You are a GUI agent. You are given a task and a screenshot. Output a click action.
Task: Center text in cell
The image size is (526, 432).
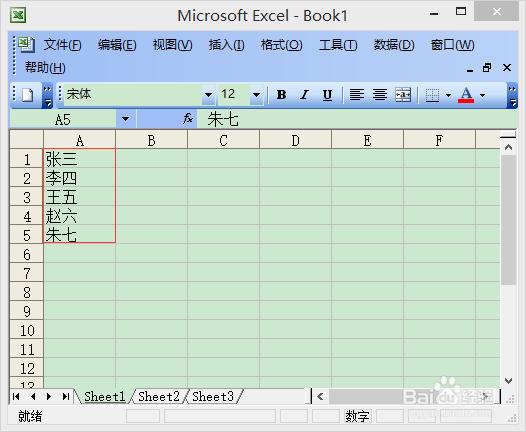click(x=380, y=95)
